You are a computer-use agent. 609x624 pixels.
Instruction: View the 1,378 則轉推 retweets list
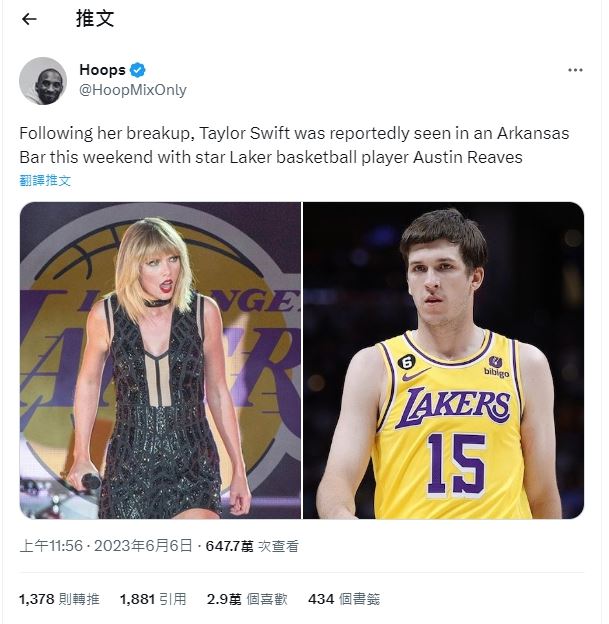(59, 599)
